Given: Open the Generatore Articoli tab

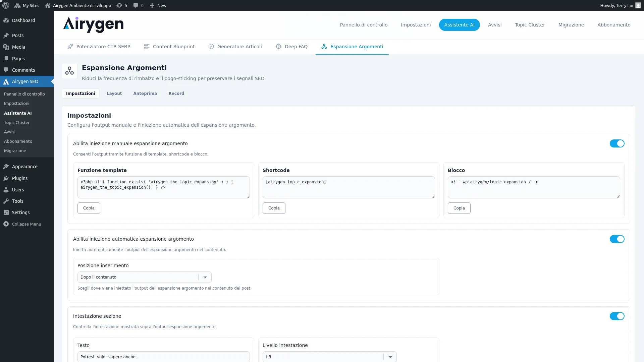Looking at the screenshot, I should [x=235, y=47].
